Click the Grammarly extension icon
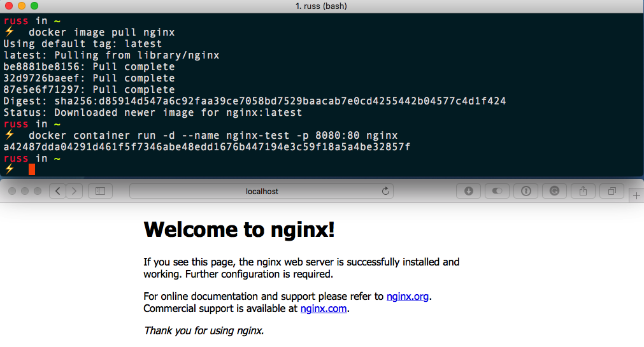The width and height of the screenshot is (644, 347). click(555, 191)
